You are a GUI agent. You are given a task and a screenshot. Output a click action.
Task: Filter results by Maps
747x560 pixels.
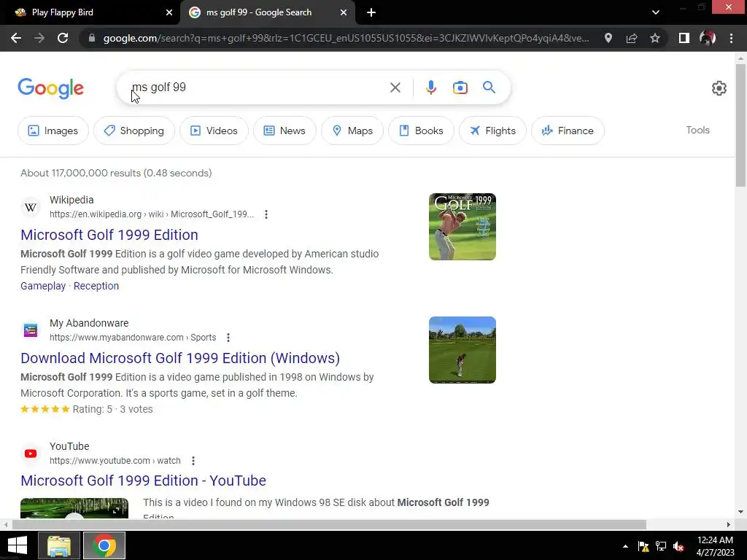click(x=352, y=131)
